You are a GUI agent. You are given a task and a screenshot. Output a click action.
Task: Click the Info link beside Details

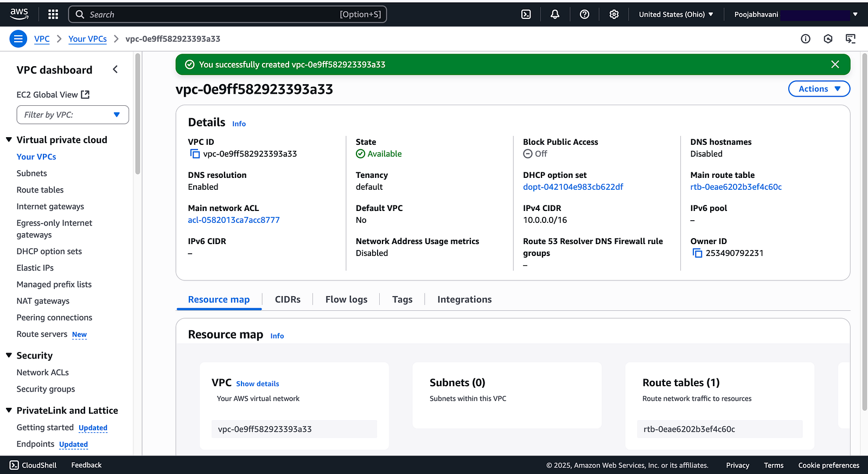[239, 124]
